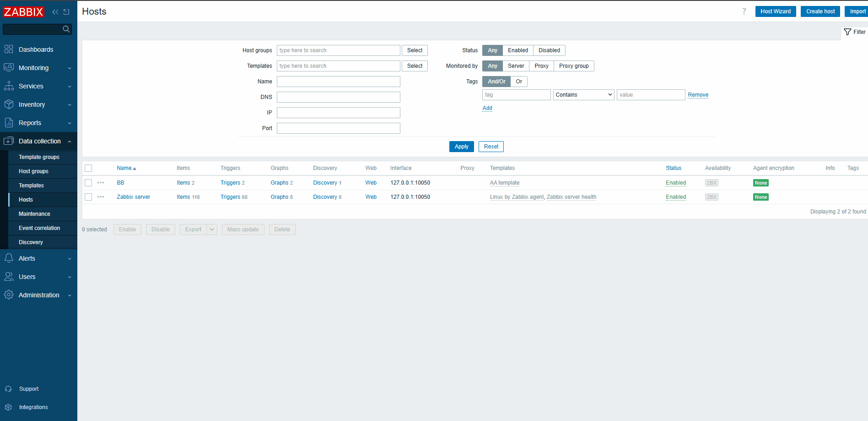Click the Alerts bell icon

pyautogui.click(x=9, y=258)
